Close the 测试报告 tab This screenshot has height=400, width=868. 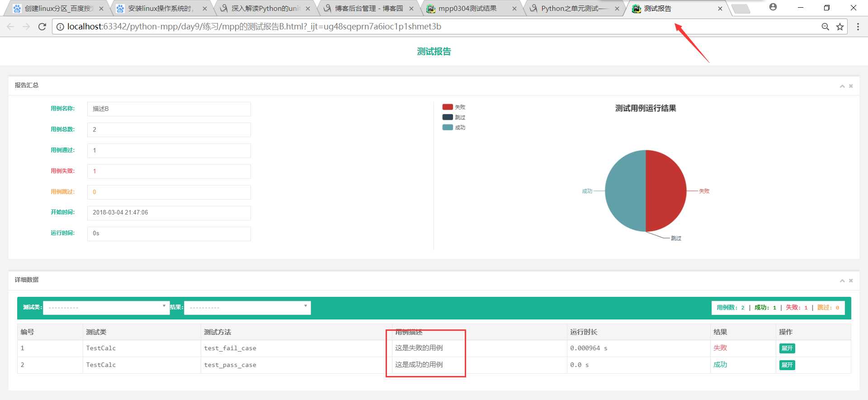click(720, 9)
